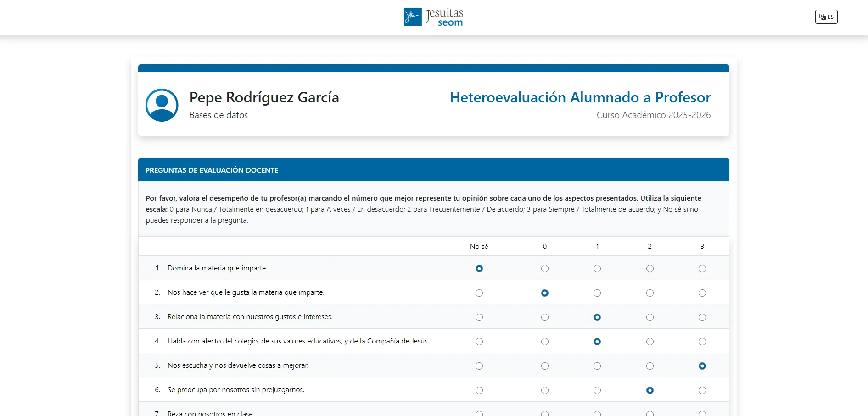
Task: Click the '1' column header
Action: coord(597,247)
